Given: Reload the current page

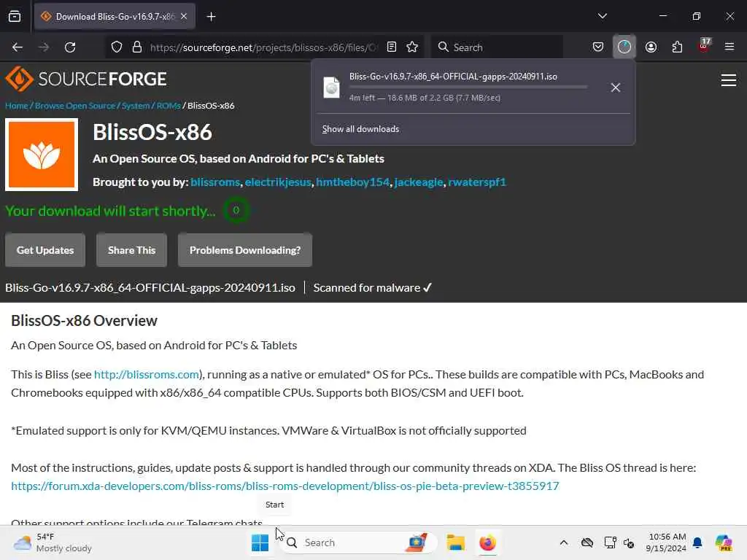Looking at the screenshot, I should click(x=70, y=47).
